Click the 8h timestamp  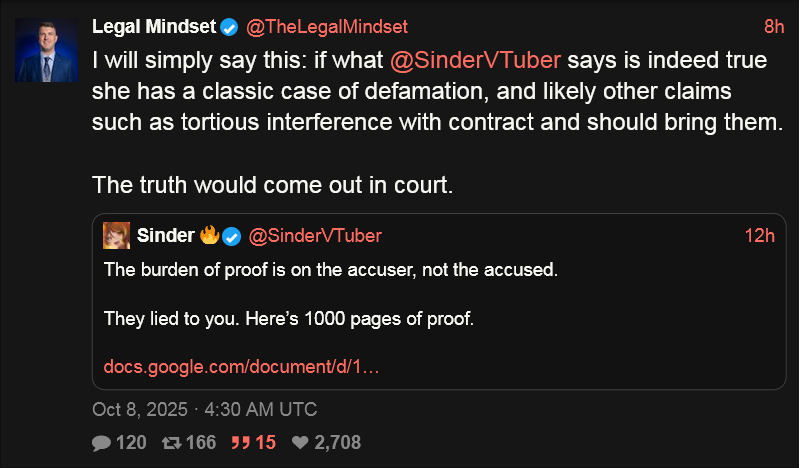(x=773, y=26)
